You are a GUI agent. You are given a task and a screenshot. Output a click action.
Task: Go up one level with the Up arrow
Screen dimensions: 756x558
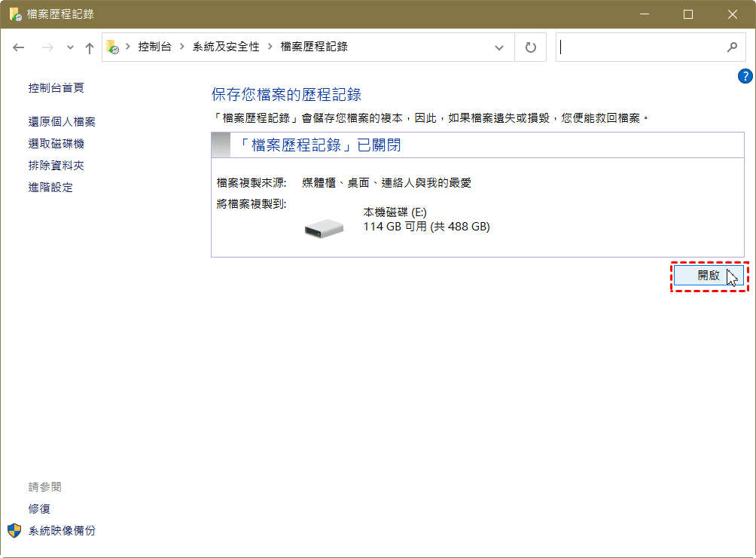[89, 47]
